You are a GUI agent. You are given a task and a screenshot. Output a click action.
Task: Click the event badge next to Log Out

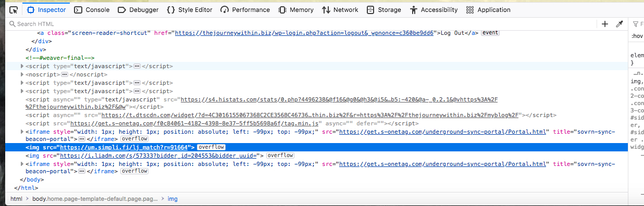tap(490, 33)
